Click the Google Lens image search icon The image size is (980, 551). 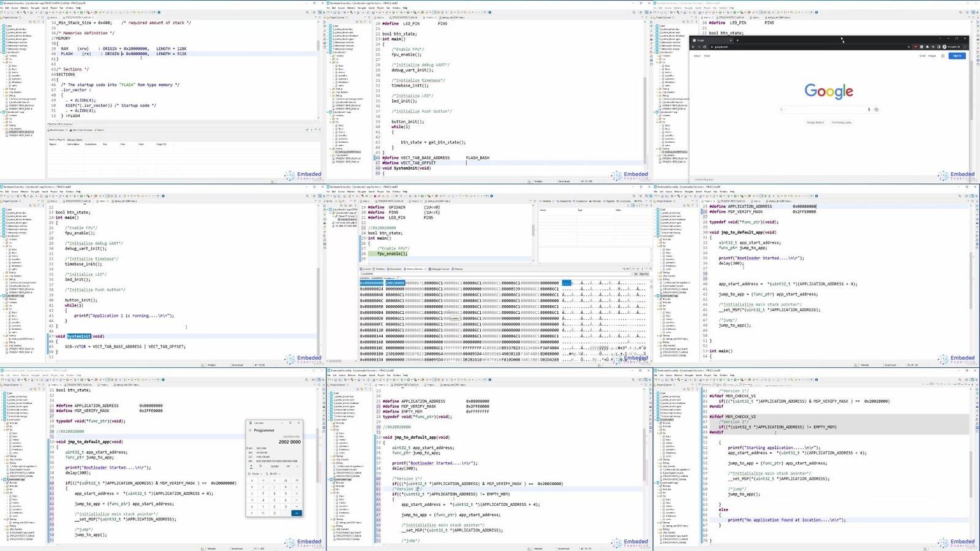pyautogui.click(x=876, y=110)
